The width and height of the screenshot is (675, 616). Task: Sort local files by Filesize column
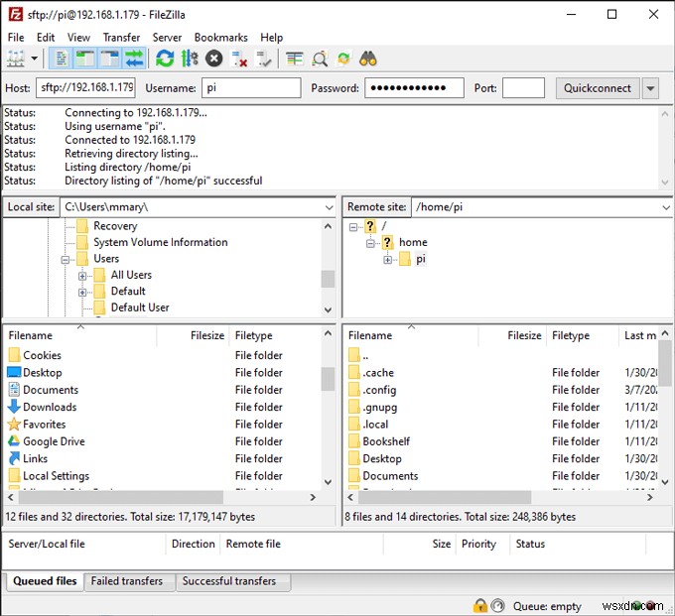206,335
